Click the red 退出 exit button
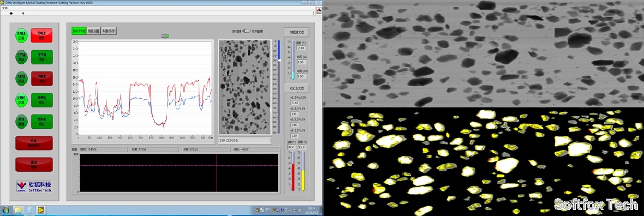The height and width of the screenshot is (216, 644). (34, 164)
